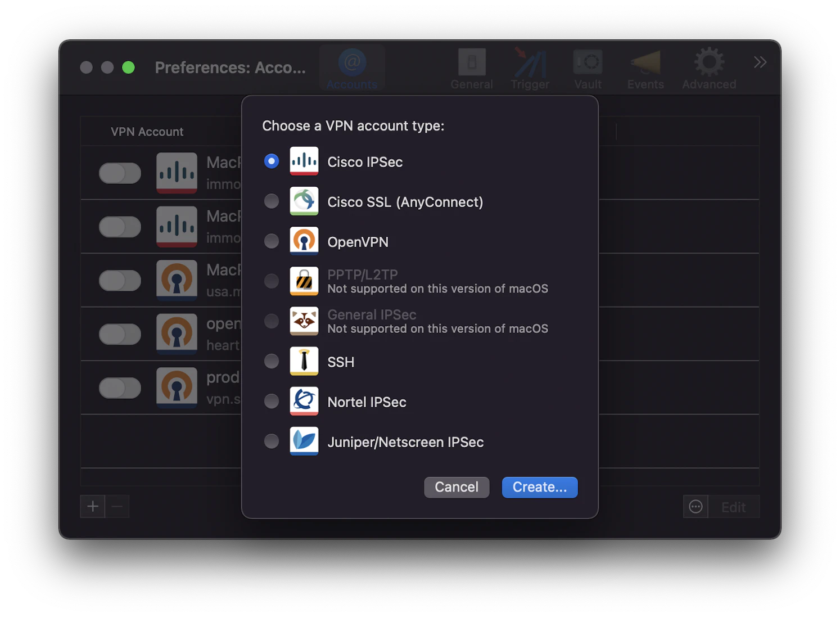Click the 'Cisco SSL (AnyConnect)' label
The height and width of the screenshot is (617, 840).
(x=405, y=202)
